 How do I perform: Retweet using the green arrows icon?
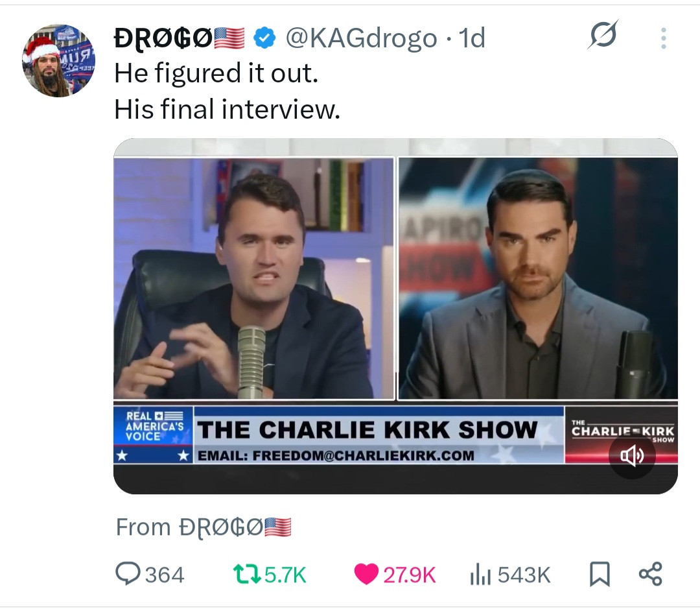(247, 574)
